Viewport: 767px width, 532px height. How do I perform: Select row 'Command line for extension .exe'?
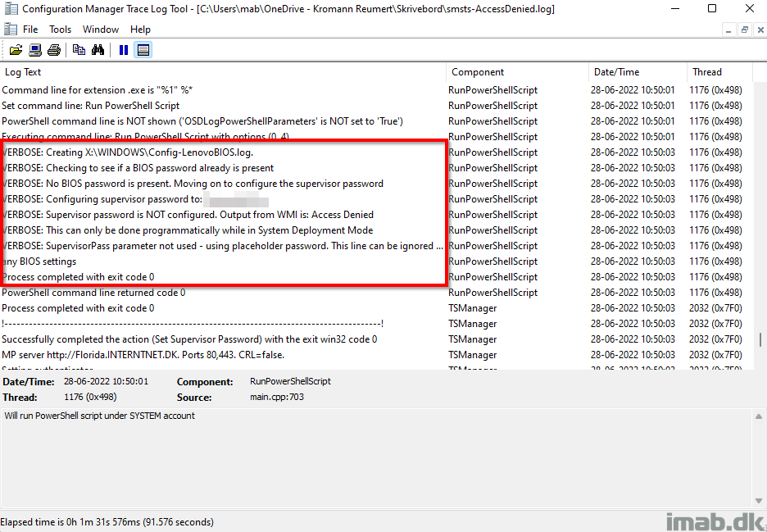[x=376, y=90]
